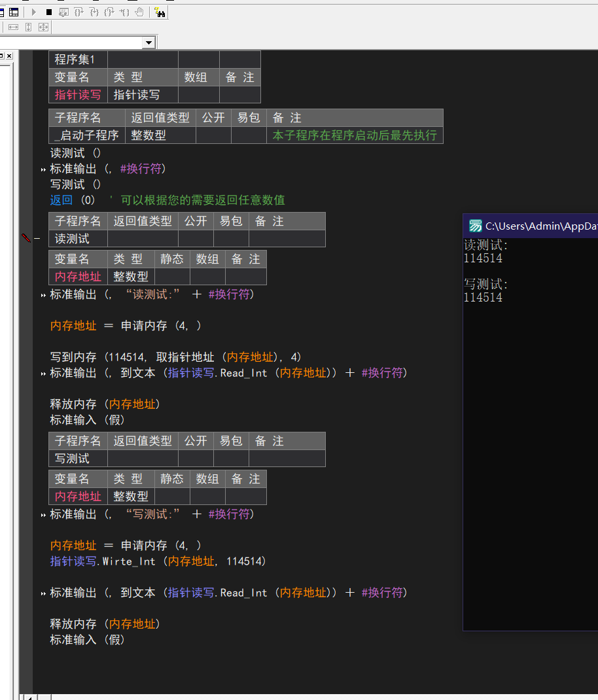Click the 读测试: output line in the console window

pos(486,245)
